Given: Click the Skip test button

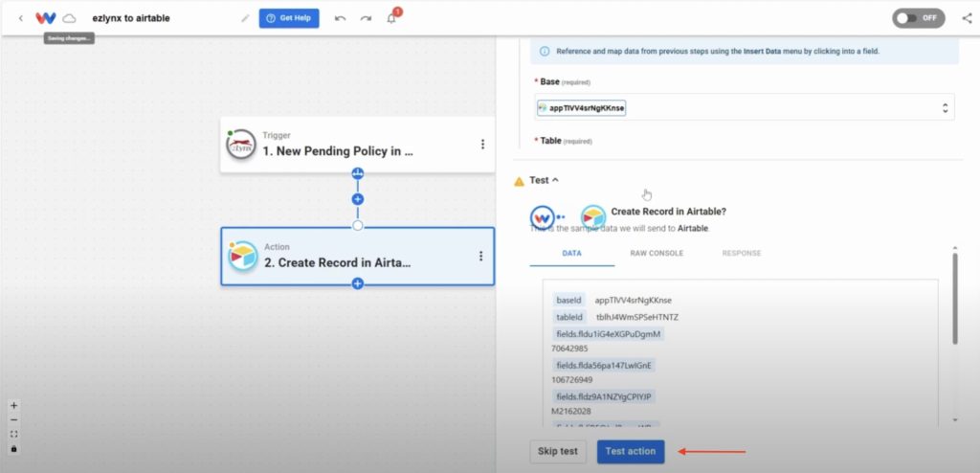Looking at the screenshot, I should pos(558,451).
